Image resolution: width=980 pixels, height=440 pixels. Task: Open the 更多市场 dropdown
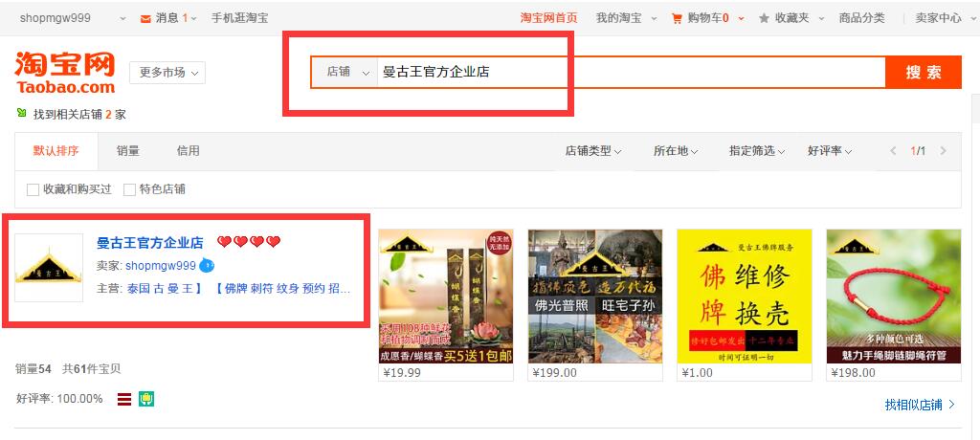click(x=167, y=73)
